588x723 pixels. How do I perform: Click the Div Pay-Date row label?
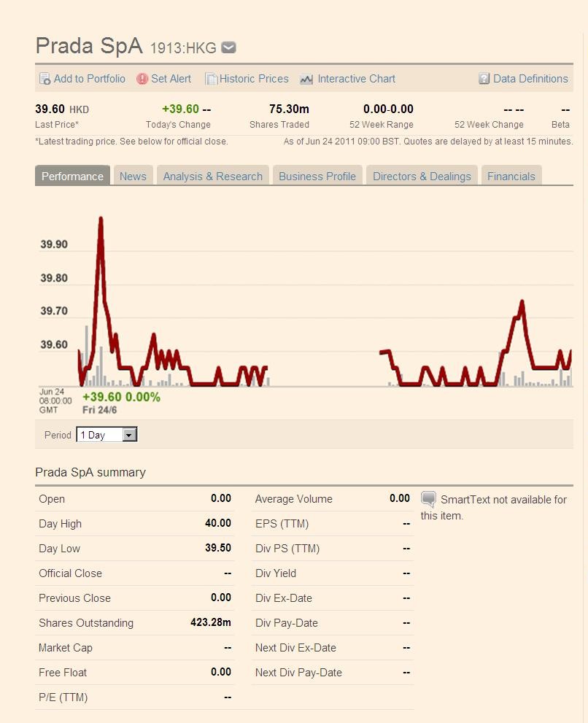[287, 623]
